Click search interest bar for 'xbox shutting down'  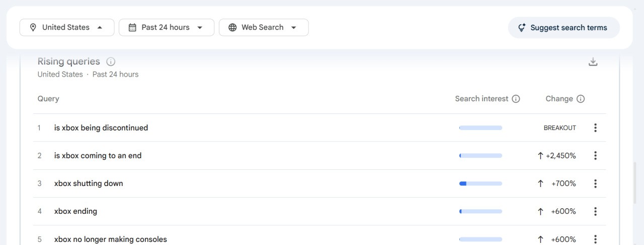coord(480,183)
